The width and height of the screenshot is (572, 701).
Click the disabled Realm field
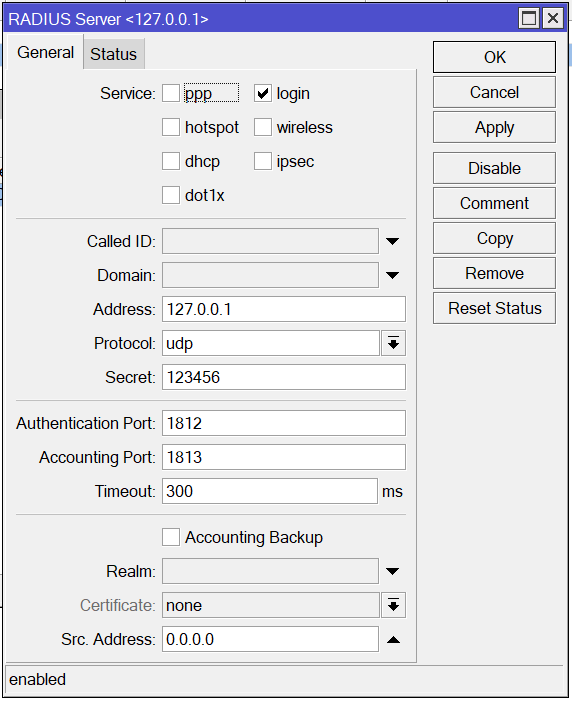pyautogui.click(x=270, y=571)
